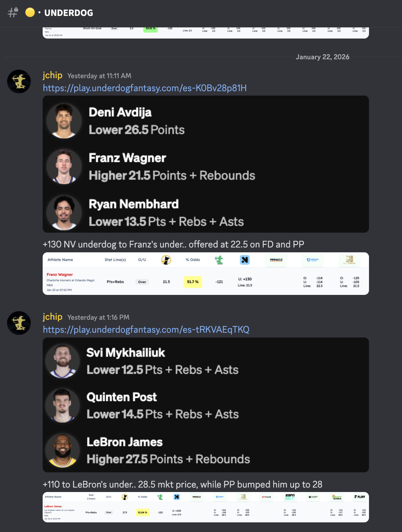The height and width of the screenshot is (532, 402).
Task: Open the Franz Wagner odds table image
Action: click(206, 274)
